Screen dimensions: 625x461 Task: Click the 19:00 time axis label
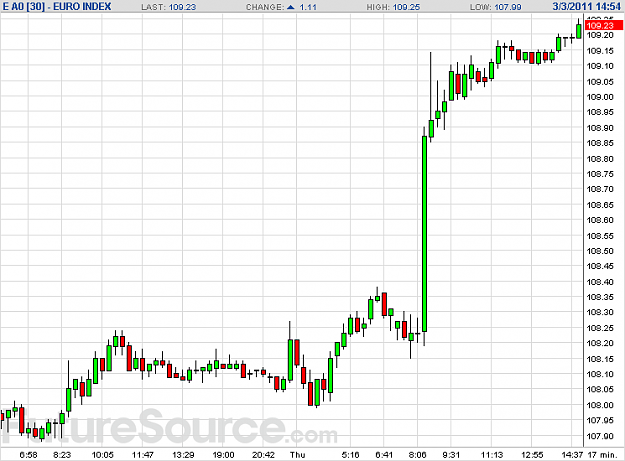pyautogui.click(x=223, y=455)
